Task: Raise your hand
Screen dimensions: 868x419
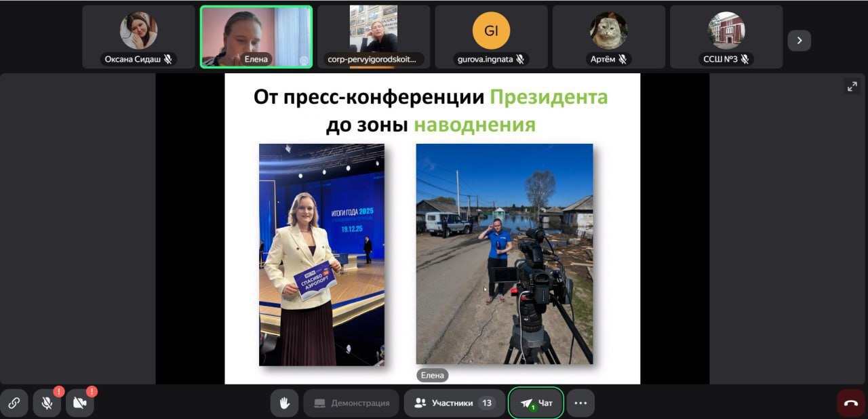Action: (x=284, y=403)
